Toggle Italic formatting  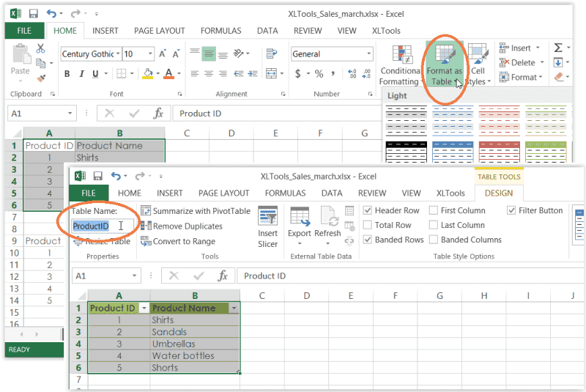tap(81, 73)
